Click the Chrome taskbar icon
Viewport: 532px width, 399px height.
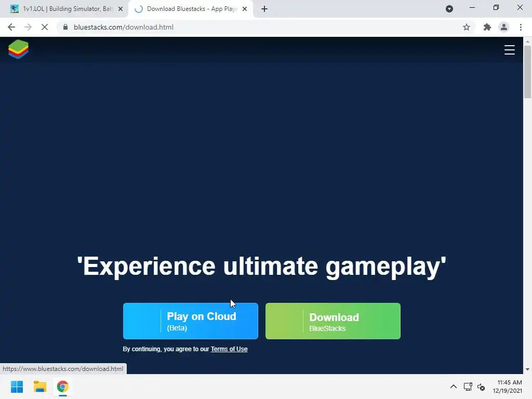tap(62, 387)
